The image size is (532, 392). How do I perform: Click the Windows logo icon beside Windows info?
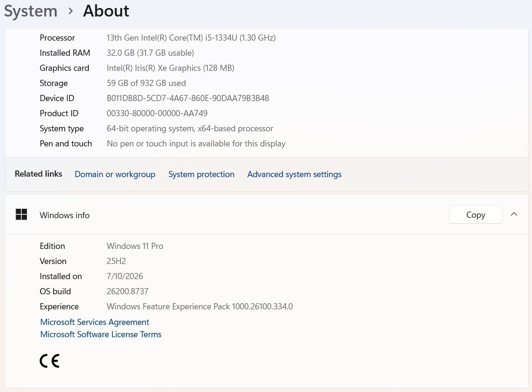click(21, 214)
